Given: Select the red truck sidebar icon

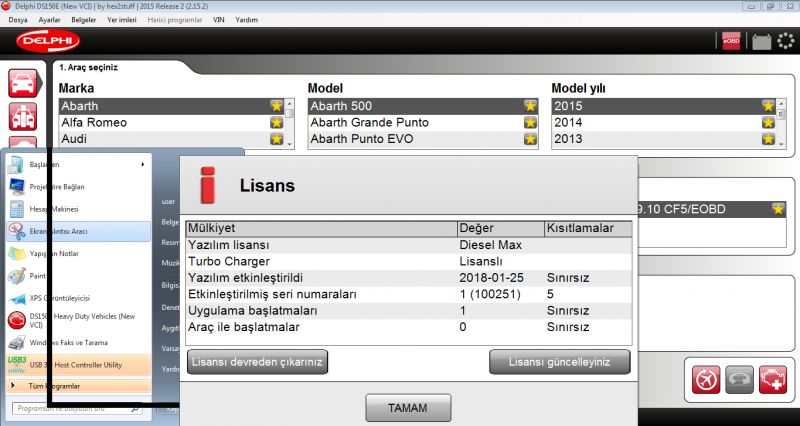Looking at the screenshot, I should click(22, 116).
